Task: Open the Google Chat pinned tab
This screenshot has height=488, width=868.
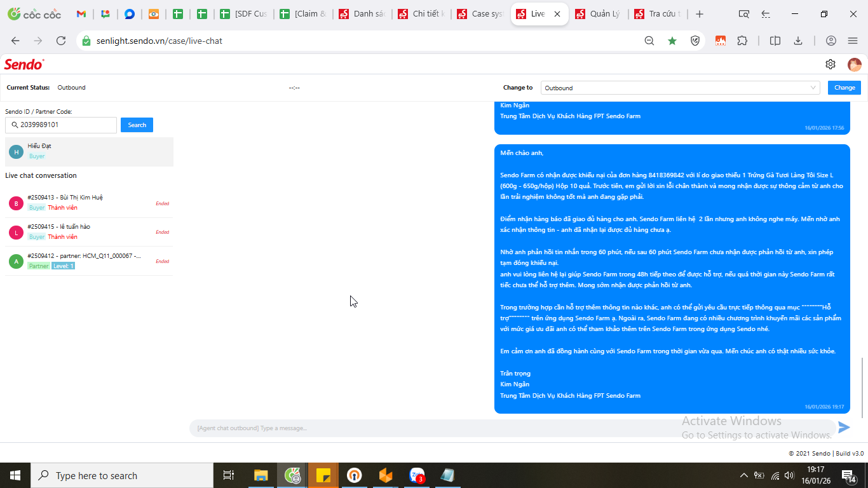Action: coord(105,14)
